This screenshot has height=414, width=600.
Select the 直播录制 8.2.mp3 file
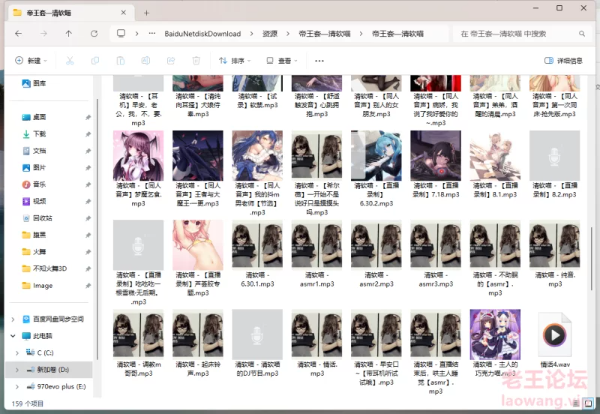point(554,165)
